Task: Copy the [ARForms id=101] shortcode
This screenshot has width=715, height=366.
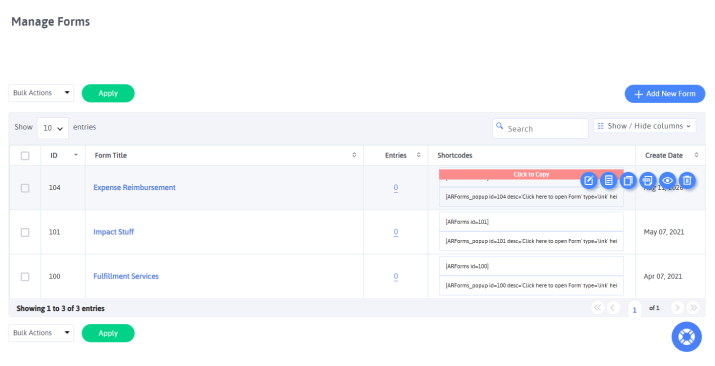Action: pyautogui.click(x=531, y=222)
